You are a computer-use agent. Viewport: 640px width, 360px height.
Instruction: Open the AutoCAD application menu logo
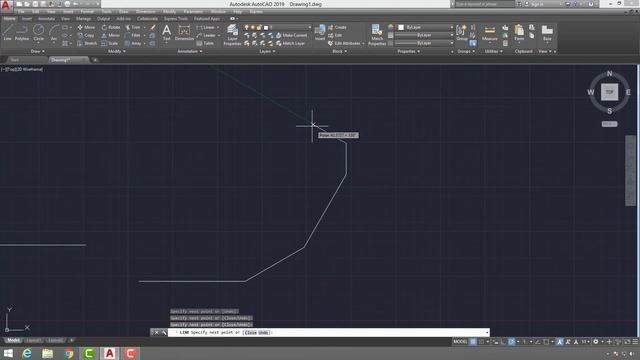[6, 5]
